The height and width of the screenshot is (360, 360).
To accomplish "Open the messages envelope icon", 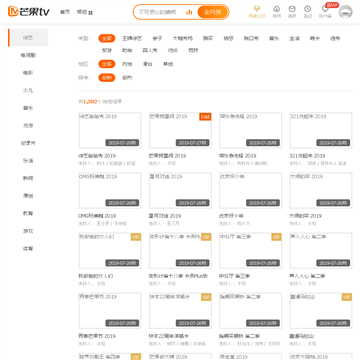I will [x=292, y=9].
